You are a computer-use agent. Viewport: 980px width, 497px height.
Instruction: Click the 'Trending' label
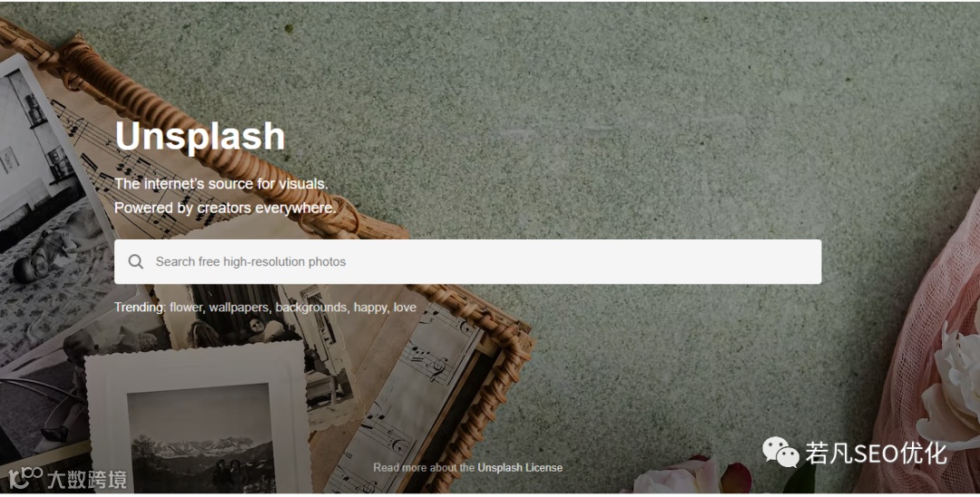pyautogui.click(x=139, y=307)
